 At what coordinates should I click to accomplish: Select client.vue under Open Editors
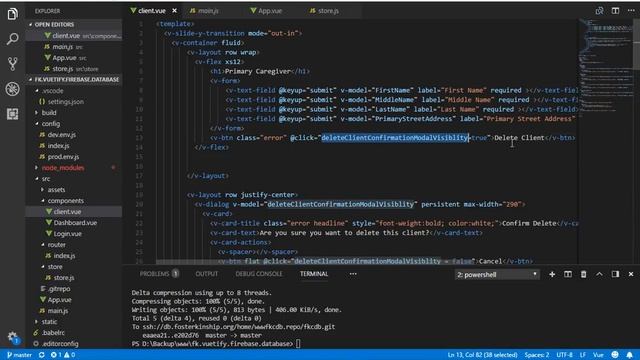tap(73, 36)
